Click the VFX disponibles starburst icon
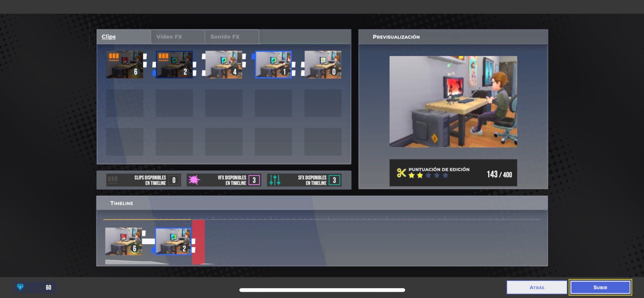The width and height of the screenshot is (644, 298). tap(194, 180)
